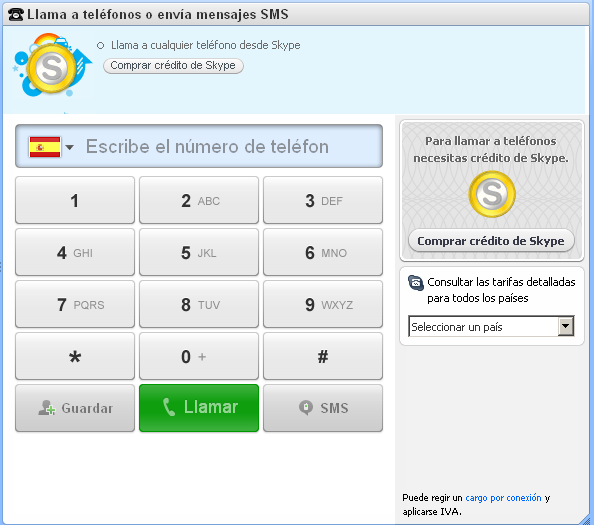Screen dimensions: 594x525
Task: Click Comprar crédito de Skype in side panel
Action: tap(491, 241)
